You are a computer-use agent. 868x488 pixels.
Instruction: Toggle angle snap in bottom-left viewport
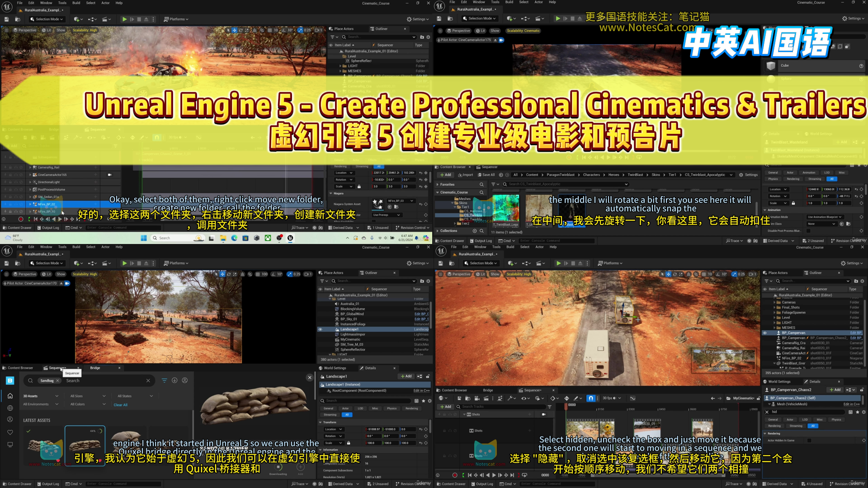click(273, 274)
